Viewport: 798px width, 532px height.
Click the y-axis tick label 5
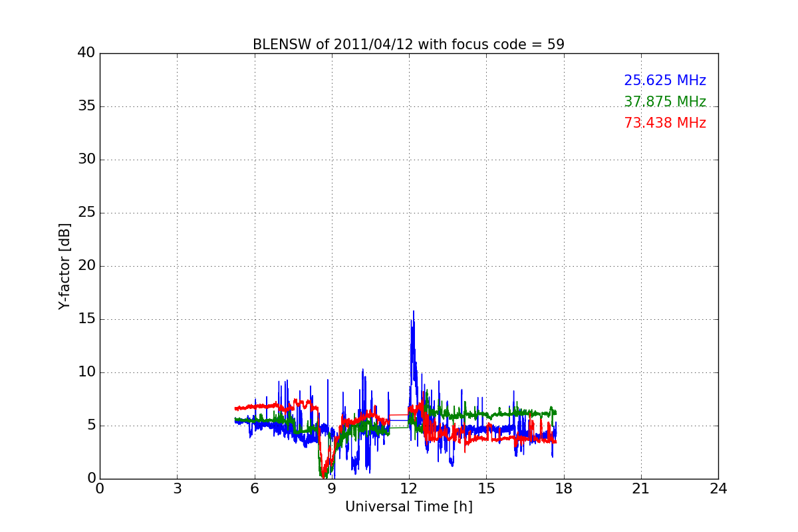click(x=90, y=426)
